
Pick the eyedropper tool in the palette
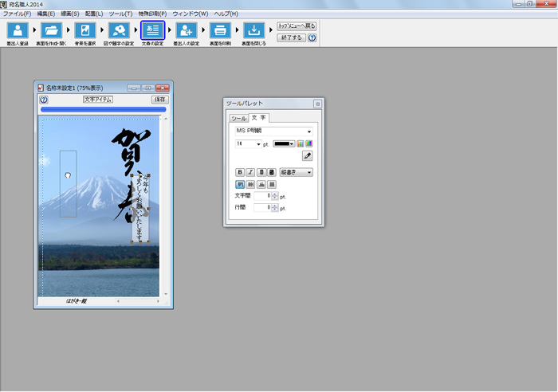(308, 156)
